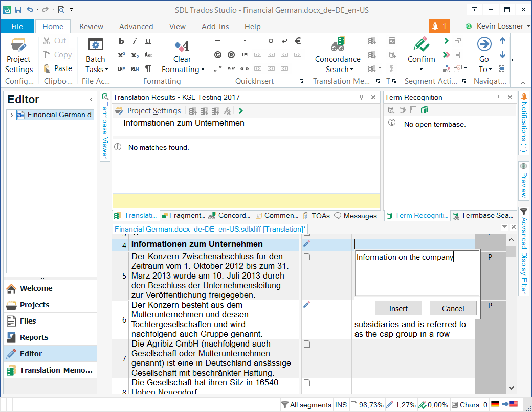Open the notifications bell showing 1
Screen dimensions: 532x412
click(x=439, y=26)
